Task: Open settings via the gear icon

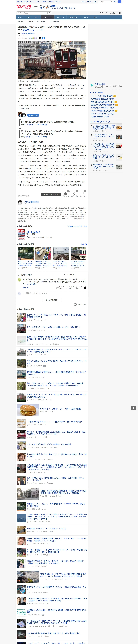Action: point(120,13)
